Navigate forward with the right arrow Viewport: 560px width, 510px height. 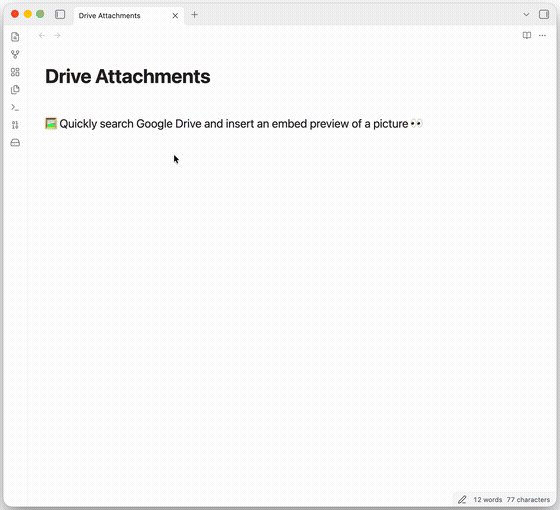[57, 35]
